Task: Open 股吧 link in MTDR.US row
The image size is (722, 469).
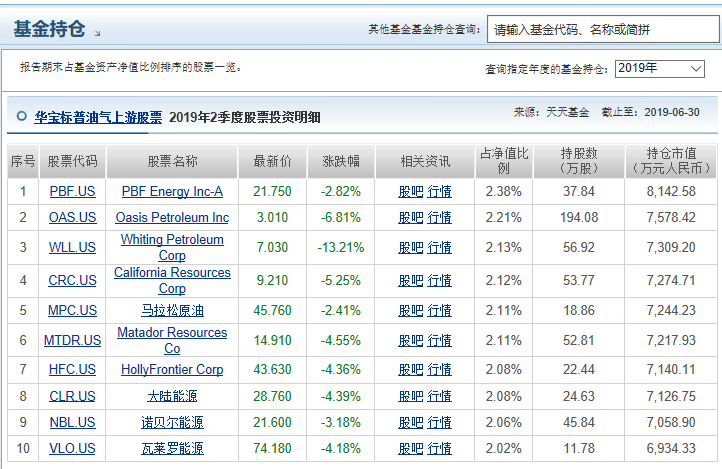Action: [x=410, y=340]
